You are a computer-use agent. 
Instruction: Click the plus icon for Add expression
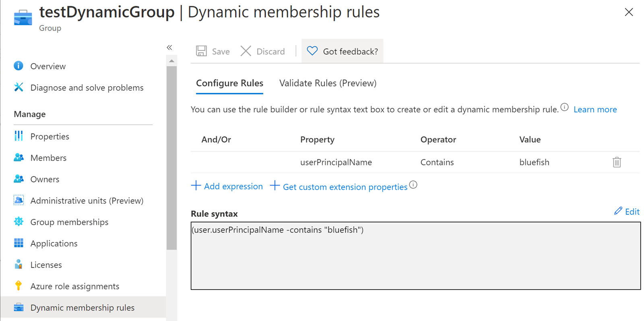point(196,185)
